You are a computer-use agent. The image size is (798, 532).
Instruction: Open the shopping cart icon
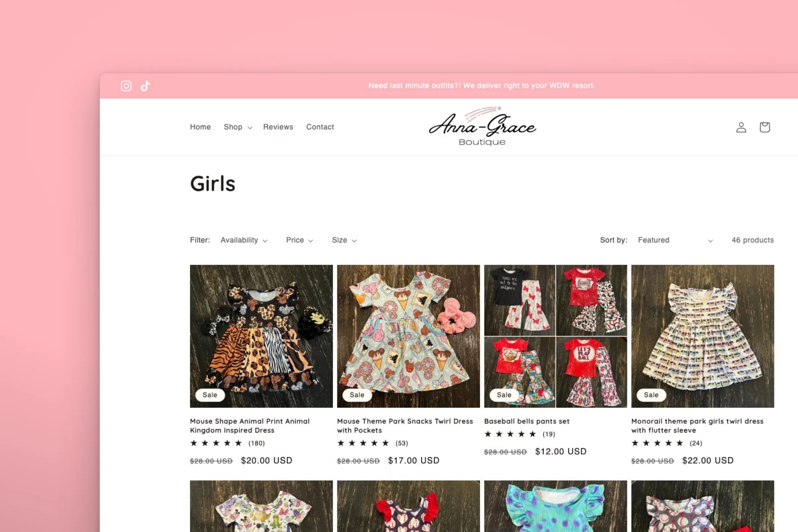tap(764, 127)
